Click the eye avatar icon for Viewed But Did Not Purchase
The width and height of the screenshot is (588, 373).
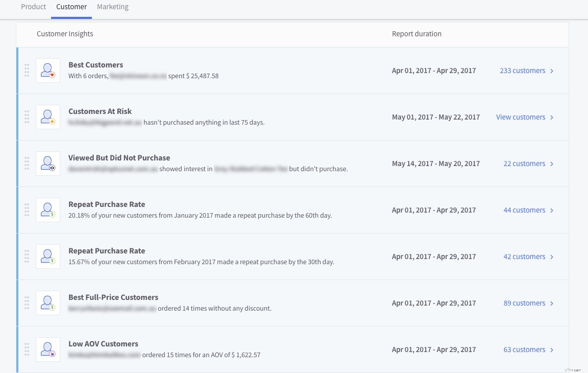(x=48, y=163)
